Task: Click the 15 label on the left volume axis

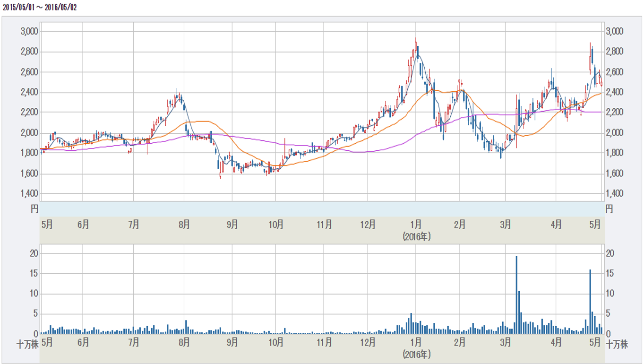Action: 34,274
